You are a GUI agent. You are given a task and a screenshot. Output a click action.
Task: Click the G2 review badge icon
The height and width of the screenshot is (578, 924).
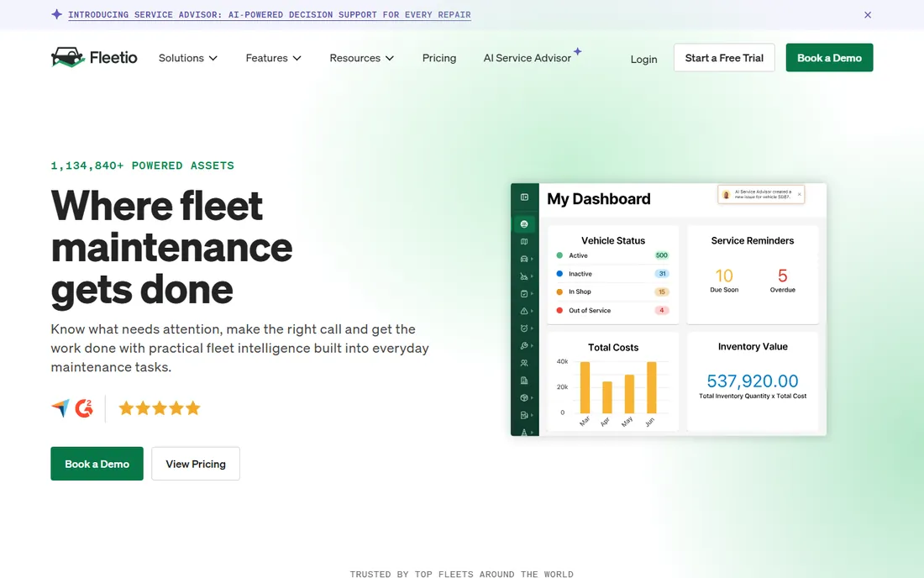[84, 407]
